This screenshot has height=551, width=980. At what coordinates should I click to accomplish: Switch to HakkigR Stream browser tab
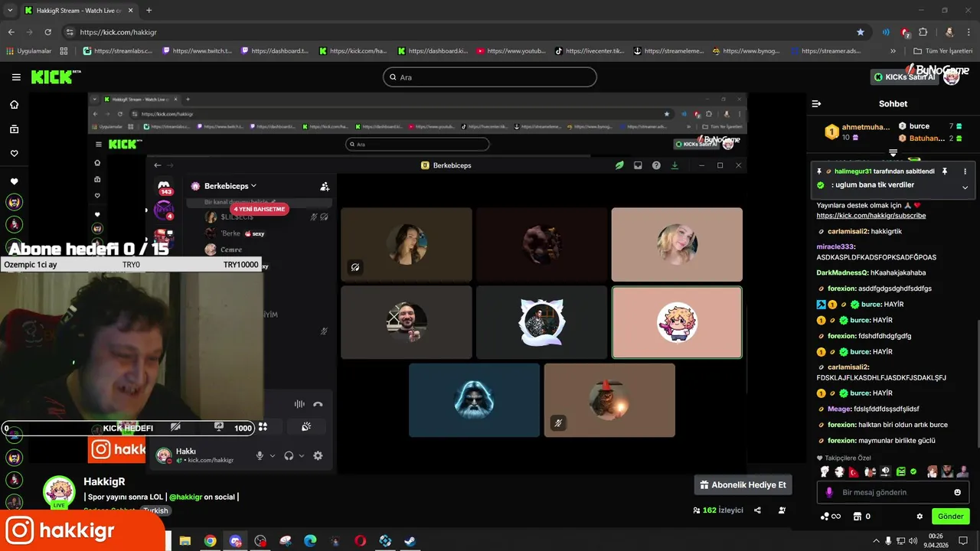click(79, 10)
